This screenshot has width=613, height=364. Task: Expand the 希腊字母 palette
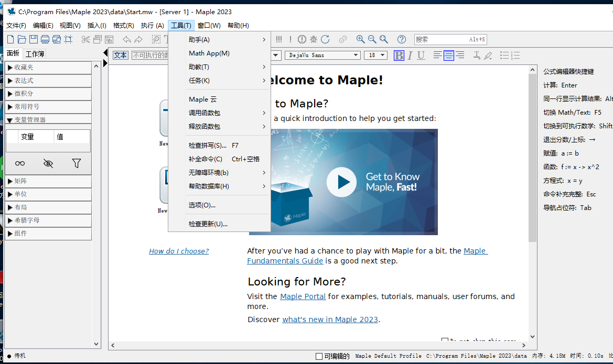point(48,220)
